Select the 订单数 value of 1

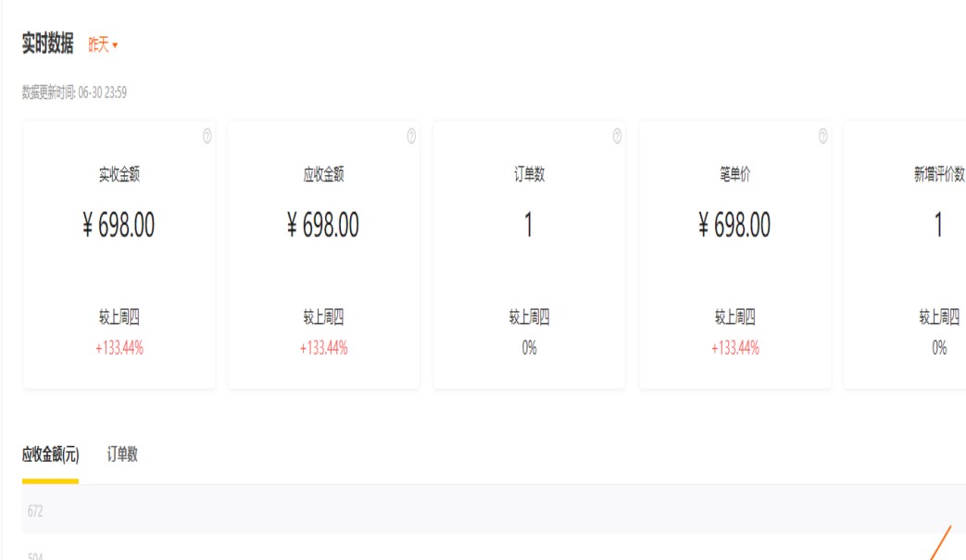tap(529, 225)
